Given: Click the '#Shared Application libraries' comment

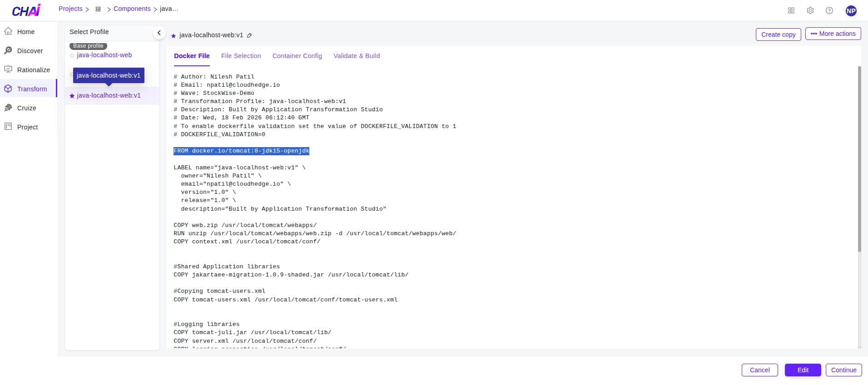Looking at the screenshot, I should [227, 267].
